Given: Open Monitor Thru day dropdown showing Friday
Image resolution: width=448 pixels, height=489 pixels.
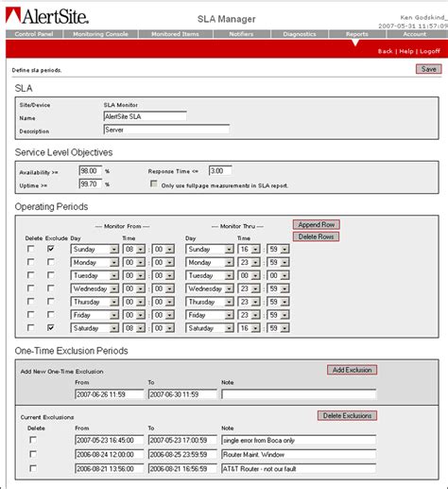Looking at the screenshot, I should (x=210, y=315).
